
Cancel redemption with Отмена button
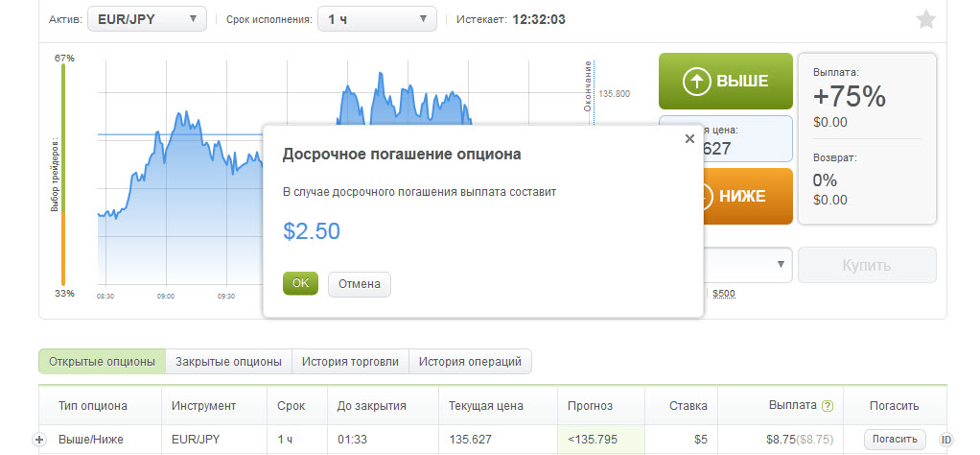pyautogui.click(x=360, y=284)
